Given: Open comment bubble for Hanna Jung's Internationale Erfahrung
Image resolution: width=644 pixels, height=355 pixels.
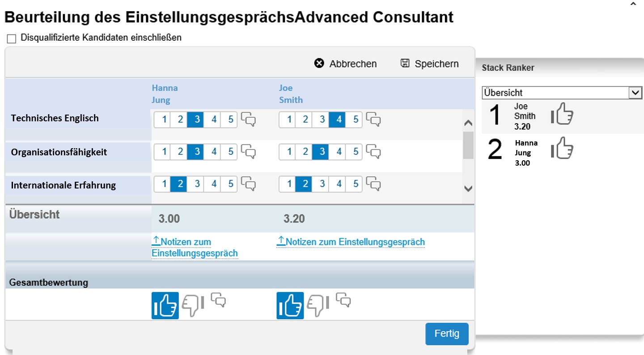Looking at the screenshot, I should 249,184.
